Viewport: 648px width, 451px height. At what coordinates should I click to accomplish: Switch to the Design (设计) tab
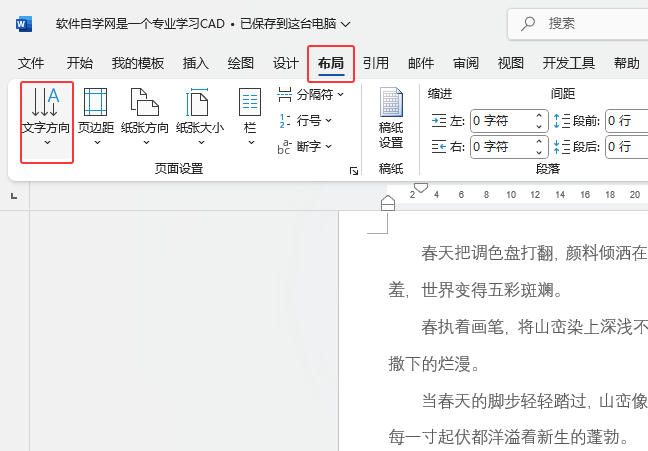[x=286, y=63]
